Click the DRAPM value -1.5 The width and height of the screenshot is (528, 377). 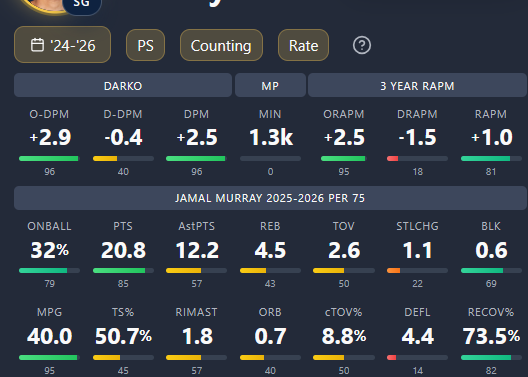[418, 137]
